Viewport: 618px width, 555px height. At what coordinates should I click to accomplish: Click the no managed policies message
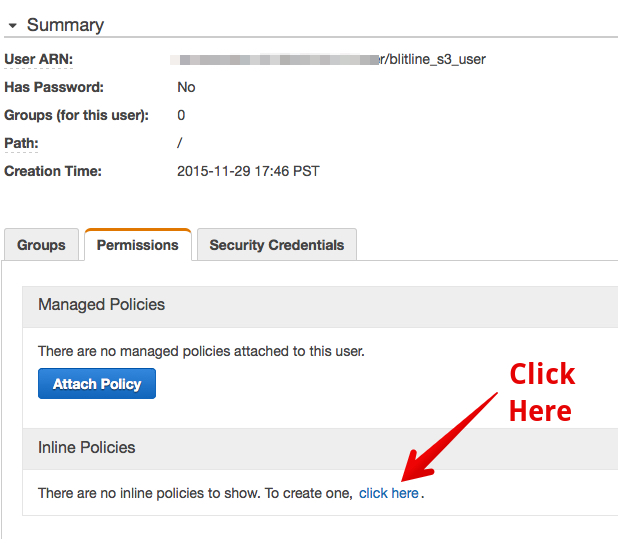click(201, 351)
